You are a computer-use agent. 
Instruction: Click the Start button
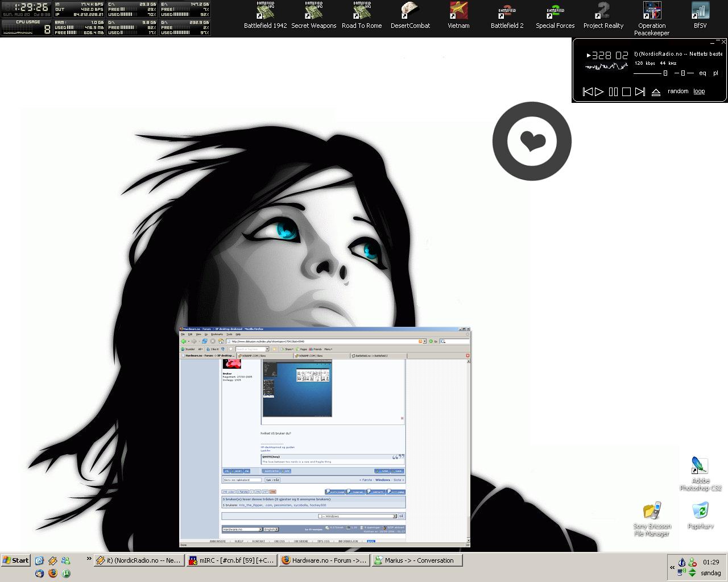pyautogui.click(x=15, y=560)
